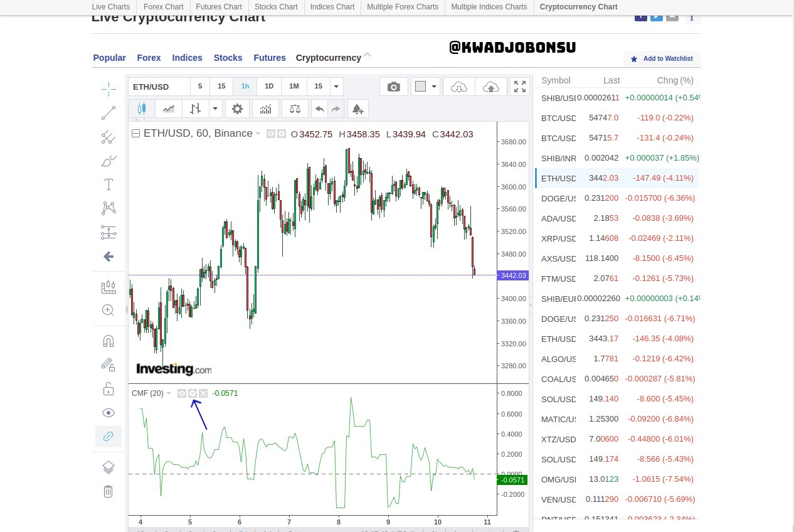
Task: Select the 1D interval
Action: pos(269,87)
